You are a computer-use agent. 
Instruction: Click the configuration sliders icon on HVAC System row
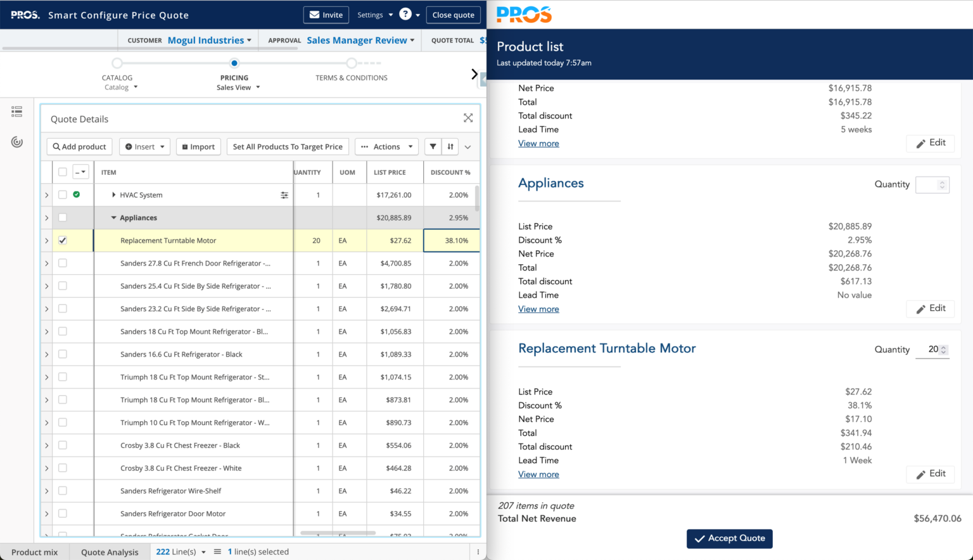284,194
